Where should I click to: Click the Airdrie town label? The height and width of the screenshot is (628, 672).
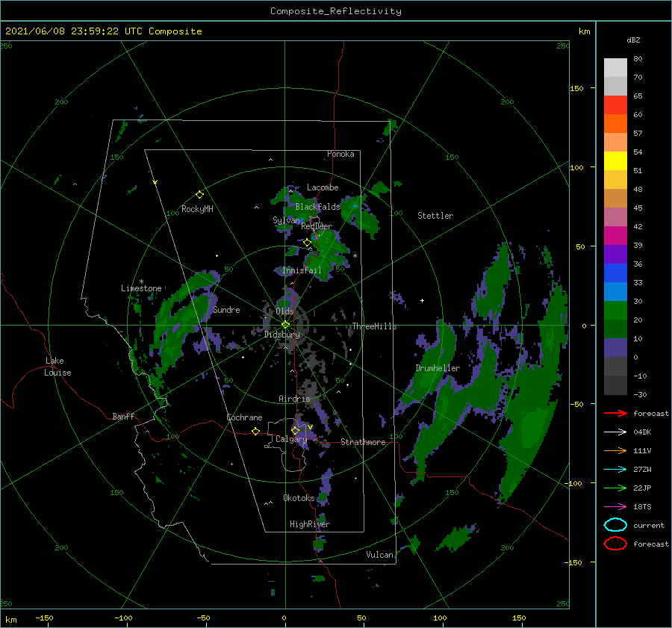294,399
